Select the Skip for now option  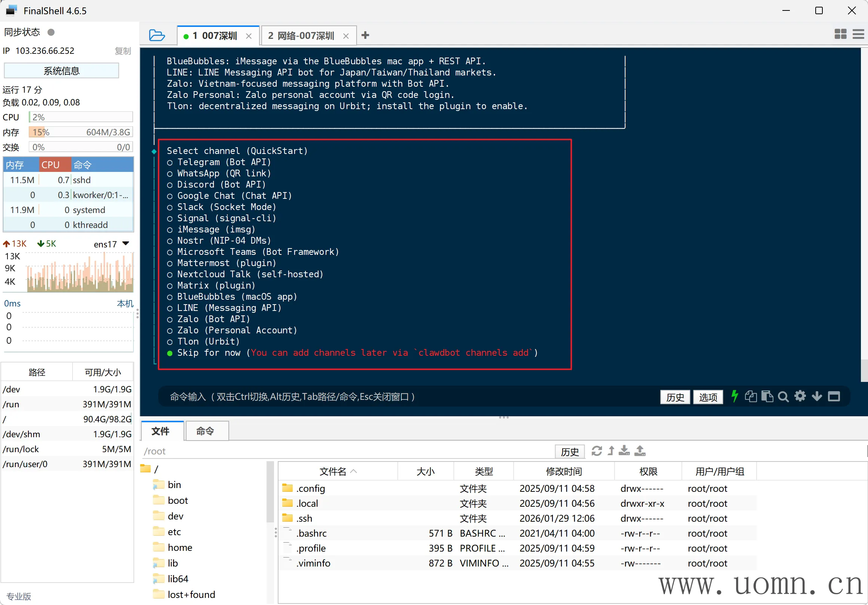tap(208, 353)
